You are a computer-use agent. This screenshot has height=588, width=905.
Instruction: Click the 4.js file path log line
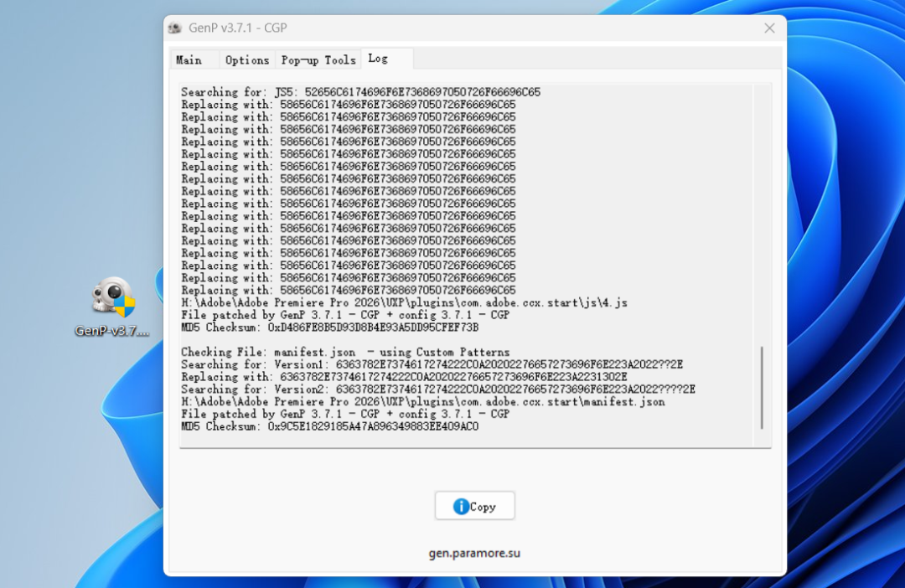(404, 302)
